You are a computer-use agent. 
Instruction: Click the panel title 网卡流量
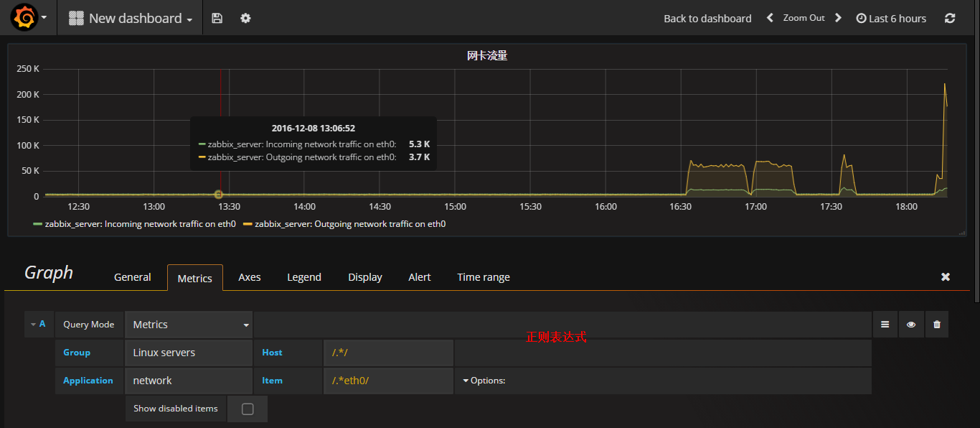point(487,55)
